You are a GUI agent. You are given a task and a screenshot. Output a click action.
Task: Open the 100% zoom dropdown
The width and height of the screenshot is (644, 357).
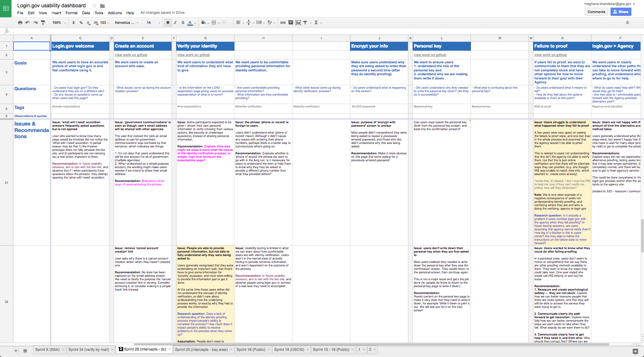pos(59,23)
